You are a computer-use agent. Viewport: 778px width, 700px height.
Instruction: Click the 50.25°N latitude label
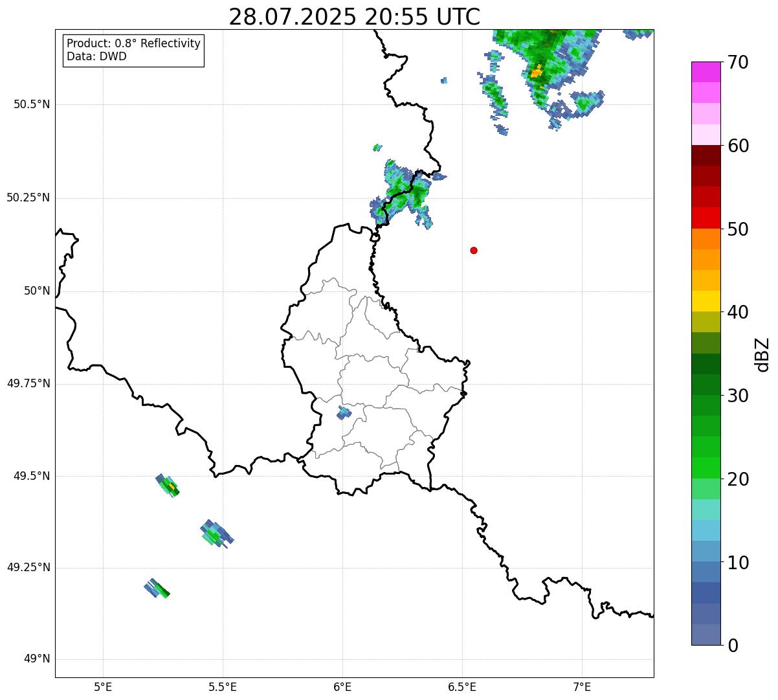(x=28, y=198)
